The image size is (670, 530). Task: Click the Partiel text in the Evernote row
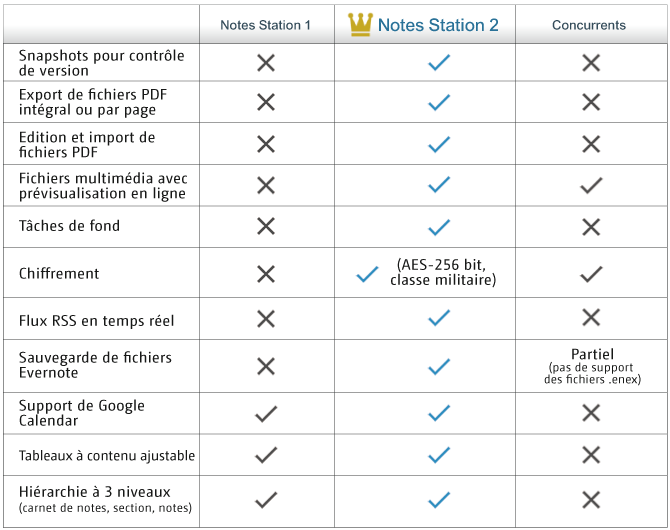click(x=592, y=353)
